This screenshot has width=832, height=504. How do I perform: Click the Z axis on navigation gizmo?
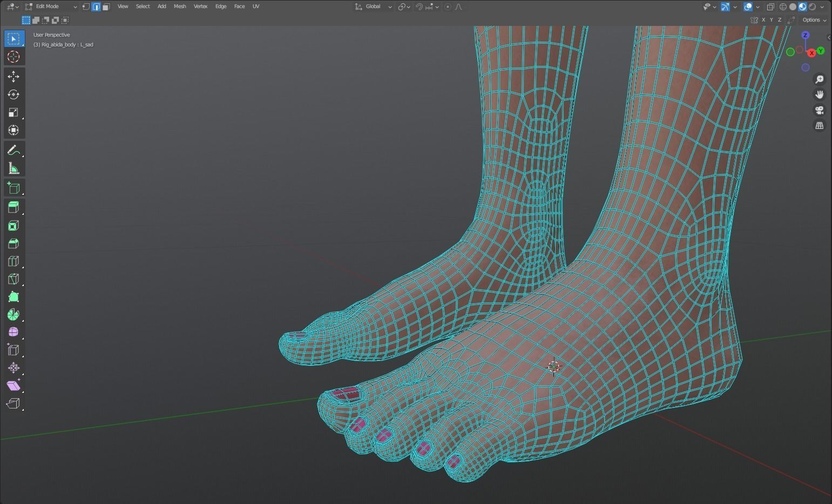tap(806, 35)
